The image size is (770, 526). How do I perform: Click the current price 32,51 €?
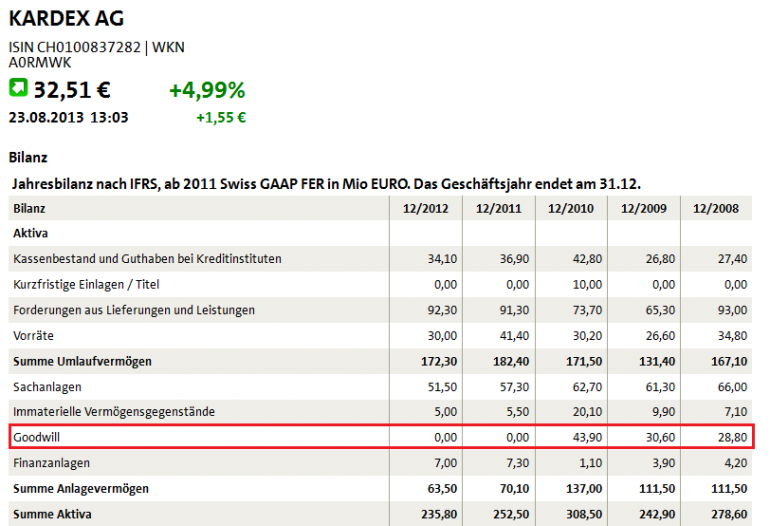[72, 90]
